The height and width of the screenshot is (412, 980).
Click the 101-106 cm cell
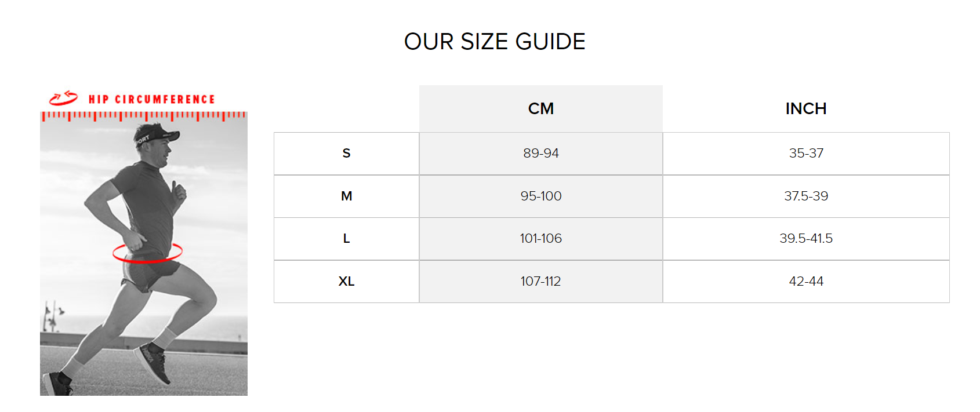[x=541, y=239]
